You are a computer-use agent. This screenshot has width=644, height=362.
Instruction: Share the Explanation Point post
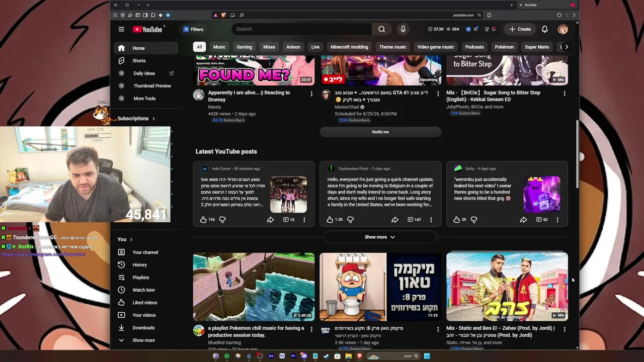395,220
